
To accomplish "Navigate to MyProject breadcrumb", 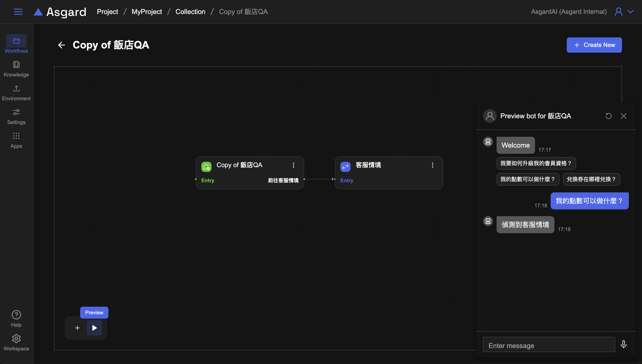I will 147,12.
